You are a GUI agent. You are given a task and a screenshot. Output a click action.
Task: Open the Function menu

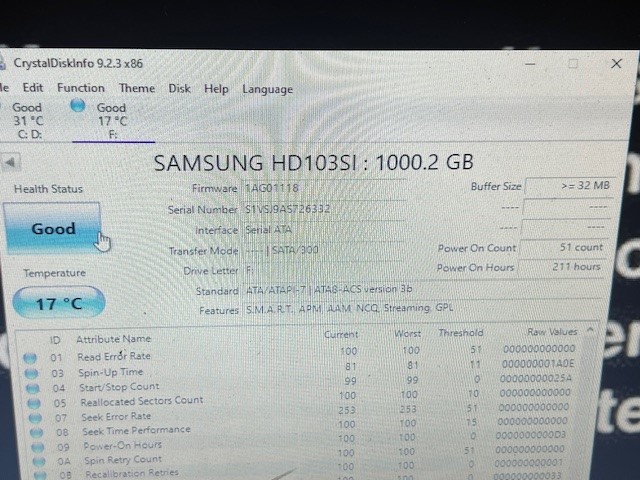(x=81, y=88)
